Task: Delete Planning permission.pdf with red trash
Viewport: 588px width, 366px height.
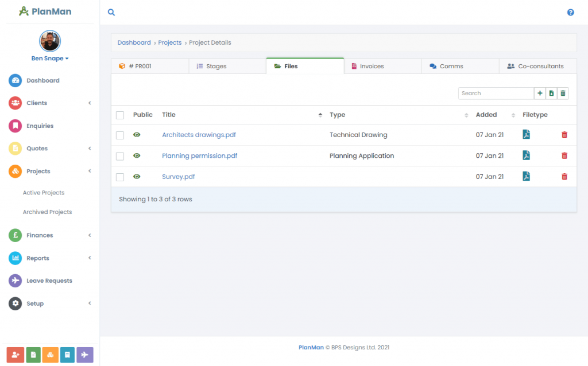Action: tap(564, 156)
